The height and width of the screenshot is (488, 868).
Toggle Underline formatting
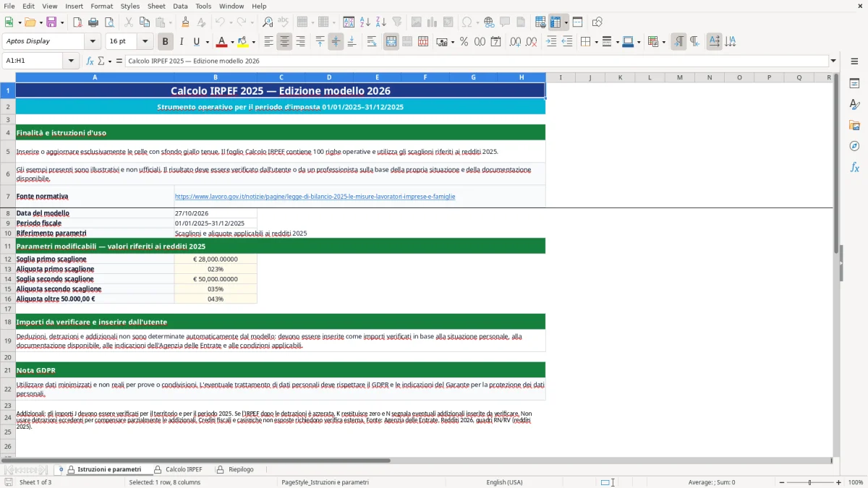pyautogui.click(x=197, y=42)
